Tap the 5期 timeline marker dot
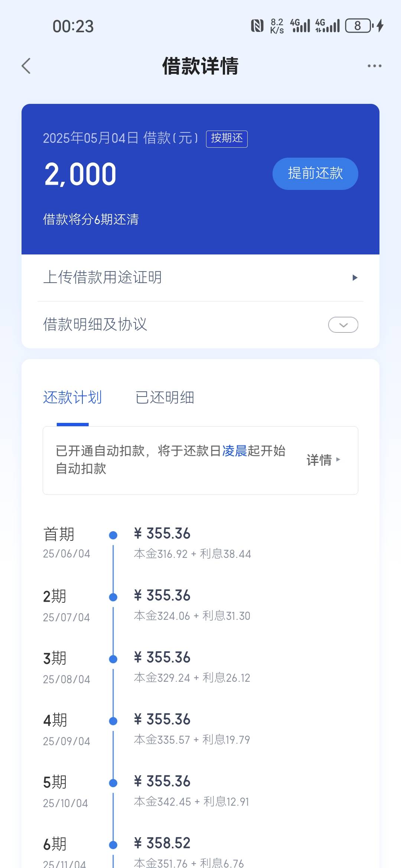The width and height of the screenshot is (401, 868). 113,783
